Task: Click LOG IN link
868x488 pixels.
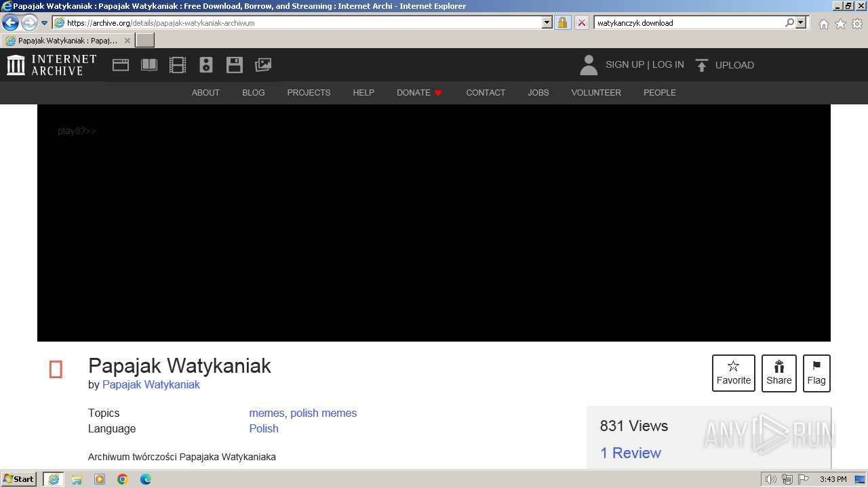Action: pyautogui.click(x=668, y=65)
